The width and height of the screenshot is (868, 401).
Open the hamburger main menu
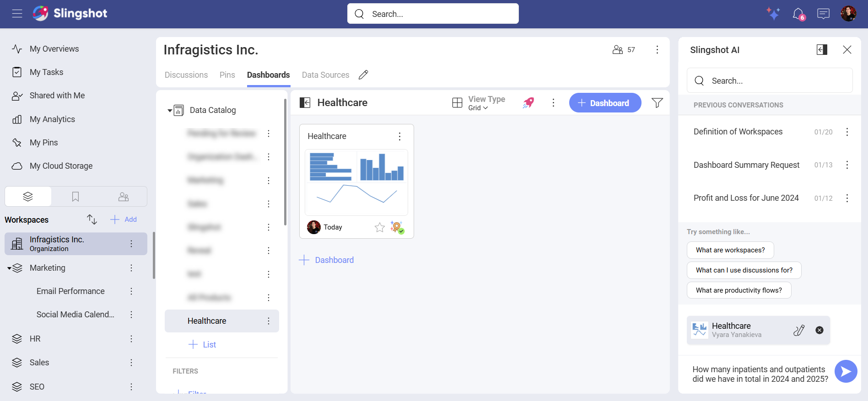tap(17, 14)
